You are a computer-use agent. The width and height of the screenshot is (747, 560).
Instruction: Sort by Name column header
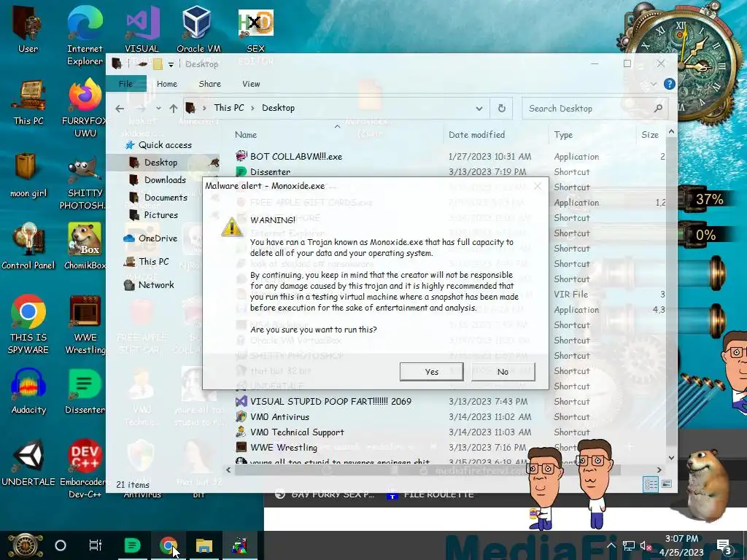click(x=246, y=135)
